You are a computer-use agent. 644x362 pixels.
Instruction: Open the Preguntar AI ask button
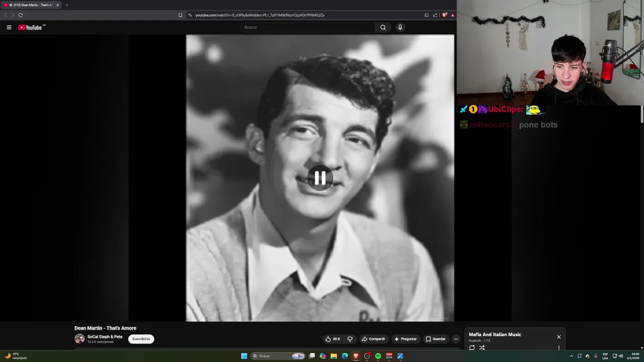406,339
